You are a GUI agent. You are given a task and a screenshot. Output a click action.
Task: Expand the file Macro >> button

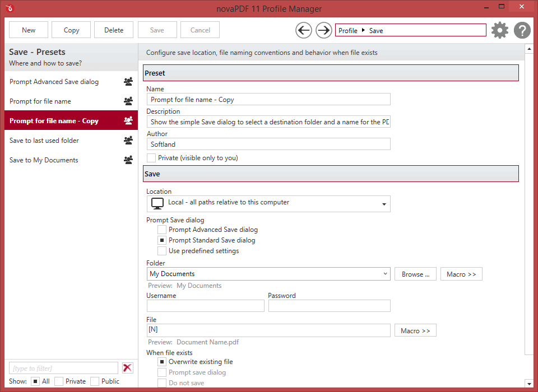pos(415,330)
